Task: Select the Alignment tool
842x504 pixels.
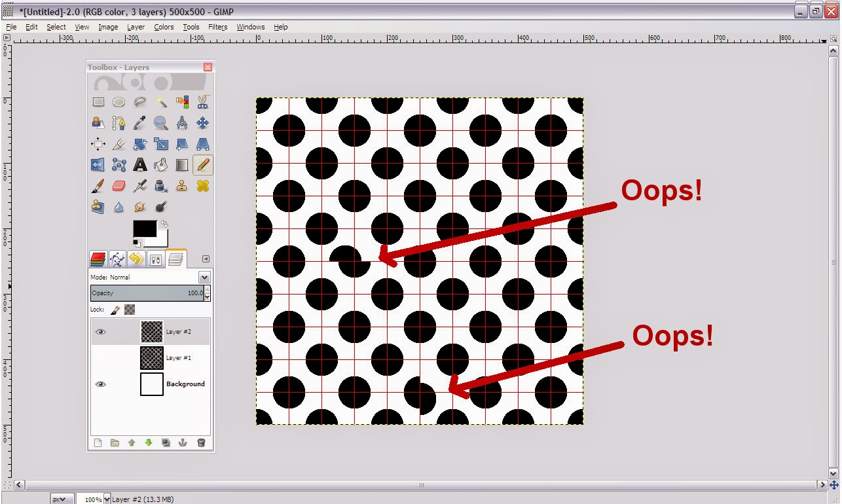Action: point(98,144)
